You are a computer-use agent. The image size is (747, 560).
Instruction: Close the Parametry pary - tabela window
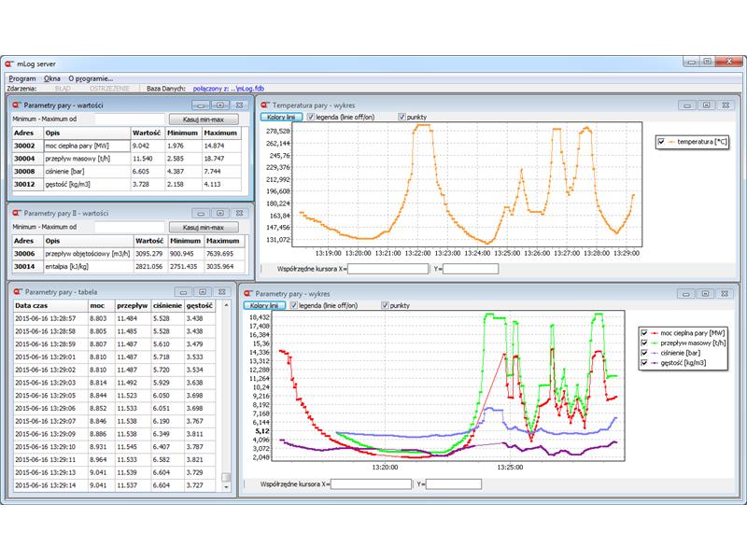[x=222, y=292]
